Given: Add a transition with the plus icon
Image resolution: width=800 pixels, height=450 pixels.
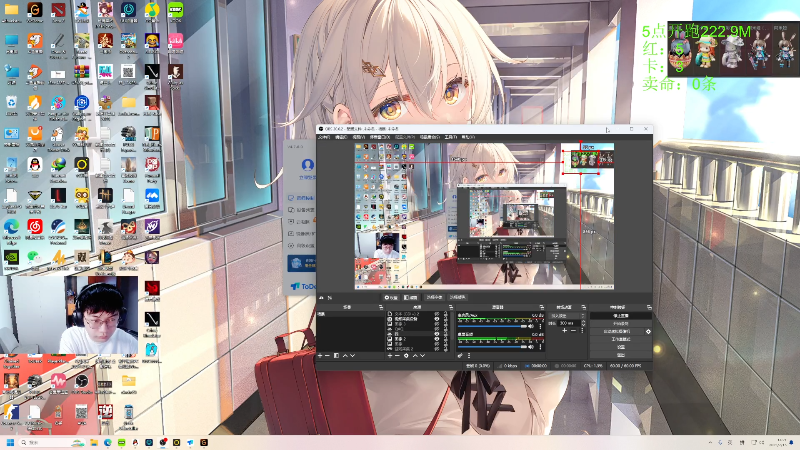Looking at the screenshot, I should click(564, 331).
